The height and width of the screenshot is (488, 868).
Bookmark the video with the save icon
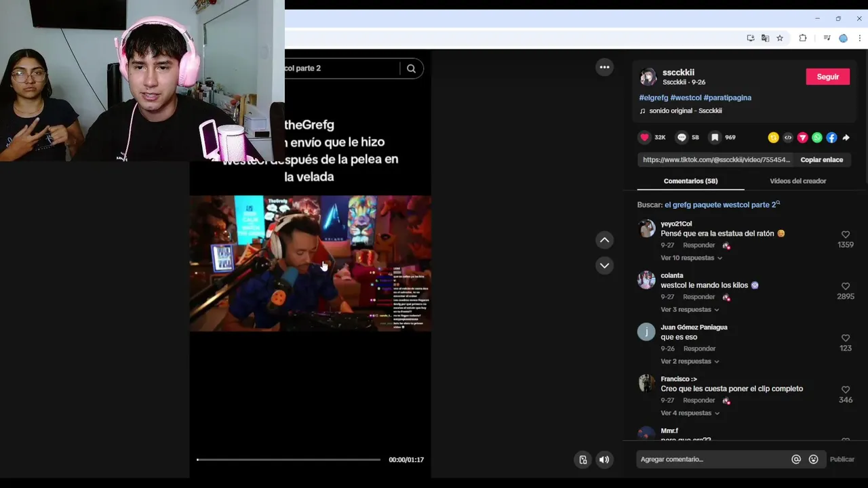click(714, 138)
